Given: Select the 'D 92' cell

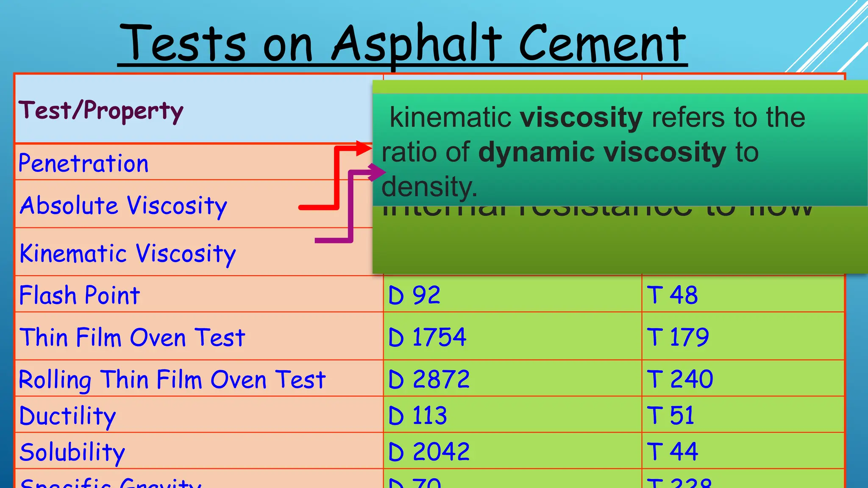Looking at the screenshot, I should tap(512, 294).
